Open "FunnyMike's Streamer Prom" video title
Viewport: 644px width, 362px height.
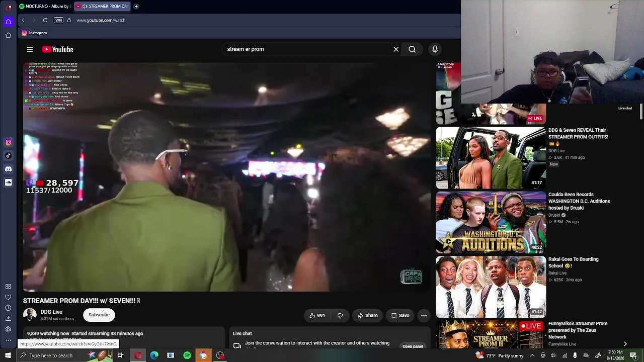click(578, 330)
